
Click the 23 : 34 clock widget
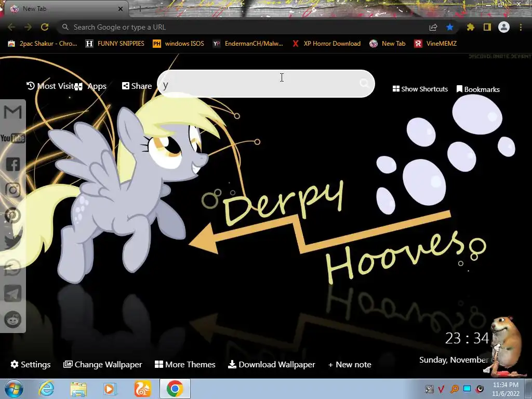(x=467, y=338)
